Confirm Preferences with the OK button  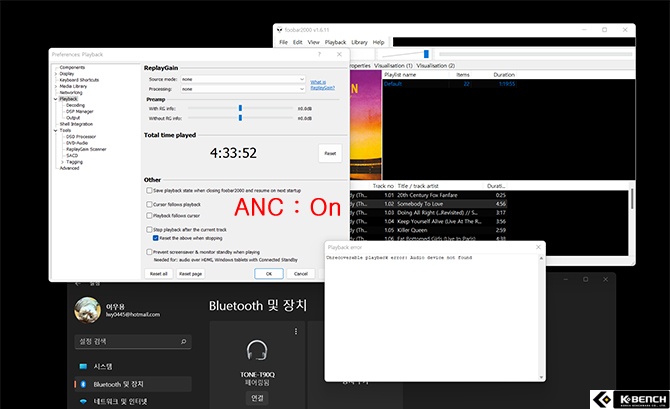point(269,274)
